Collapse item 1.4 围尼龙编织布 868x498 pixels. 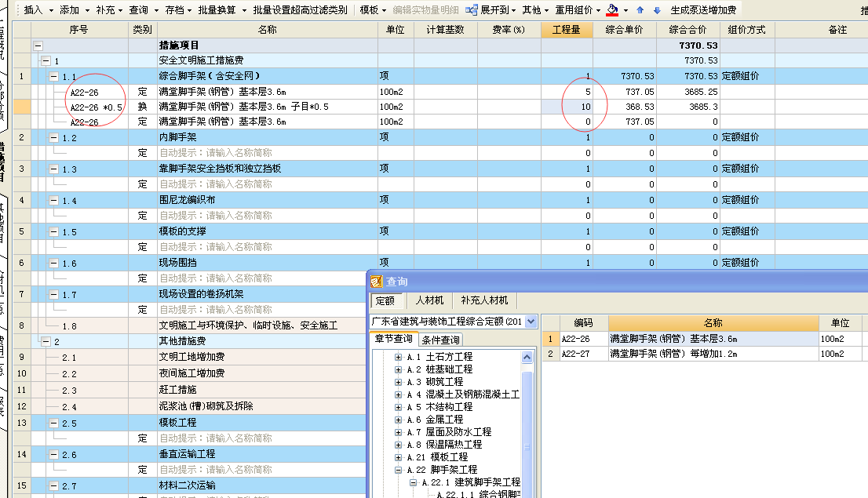coord(53,200)
